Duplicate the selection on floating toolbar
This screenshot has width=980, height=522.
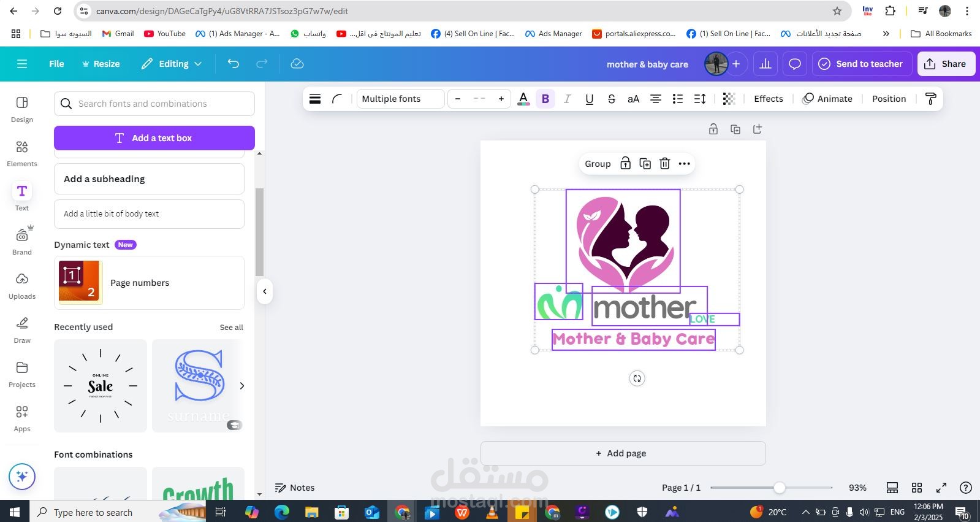(x=645, y=164)
